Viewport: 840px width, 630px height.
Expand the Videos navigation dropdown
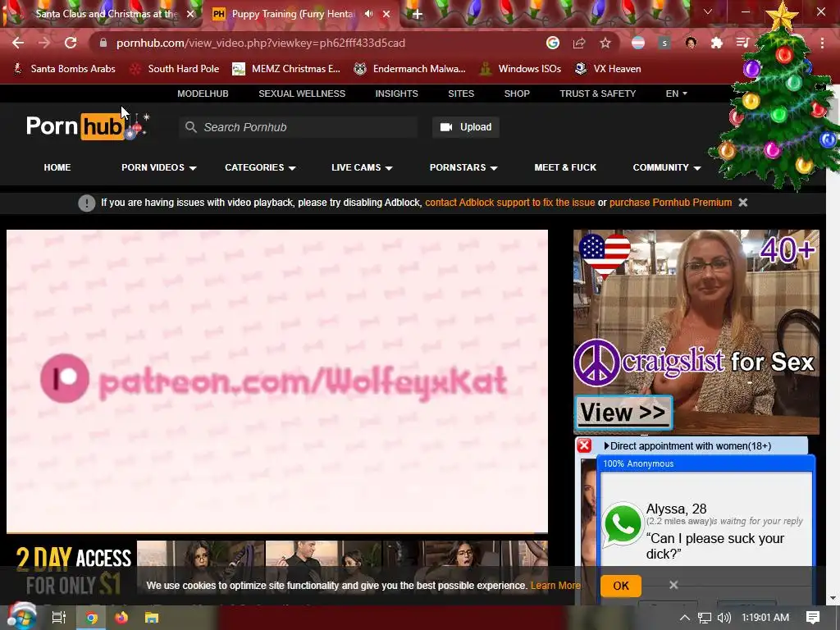(159, 167)
